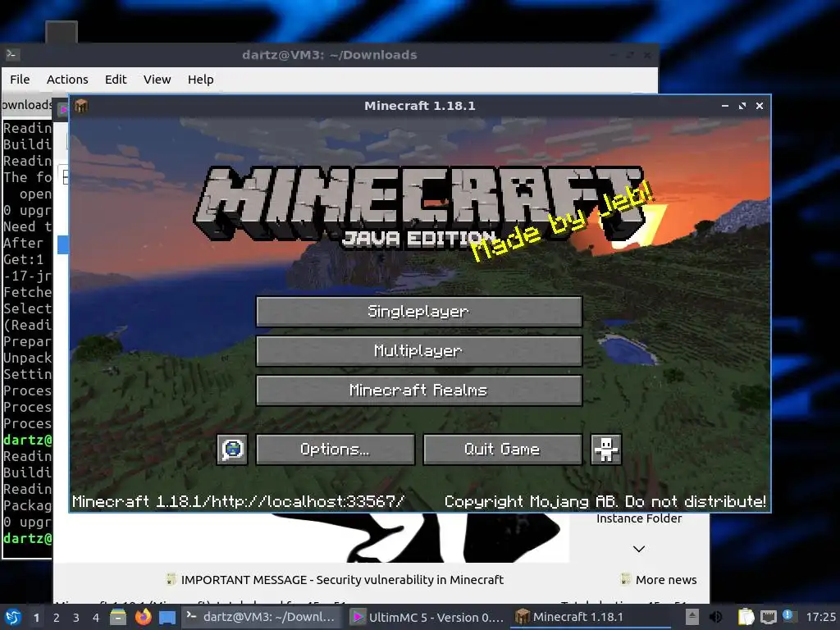Open the terminal View menu

[x=157, y=80]
